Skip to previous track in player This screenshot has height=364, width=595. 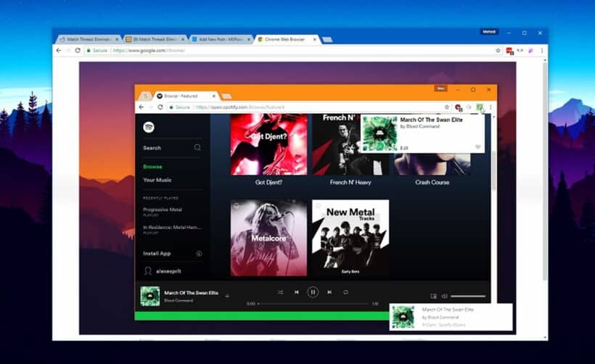pos(296,292)
